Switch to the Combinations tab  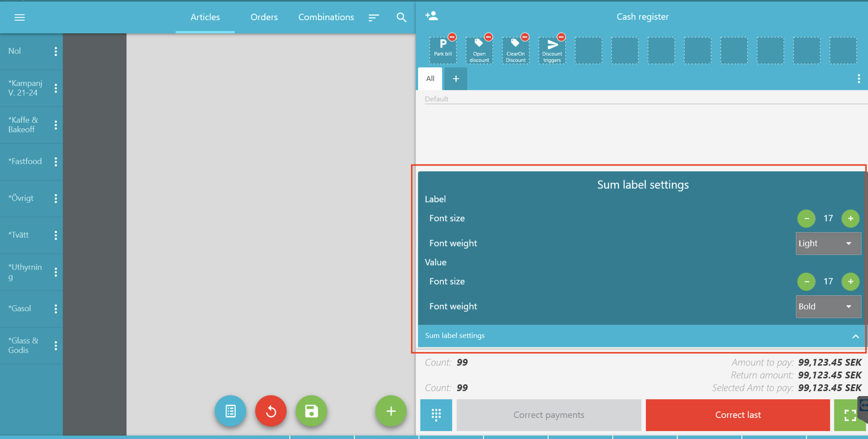pyautogui.click(x=326, y=17)
